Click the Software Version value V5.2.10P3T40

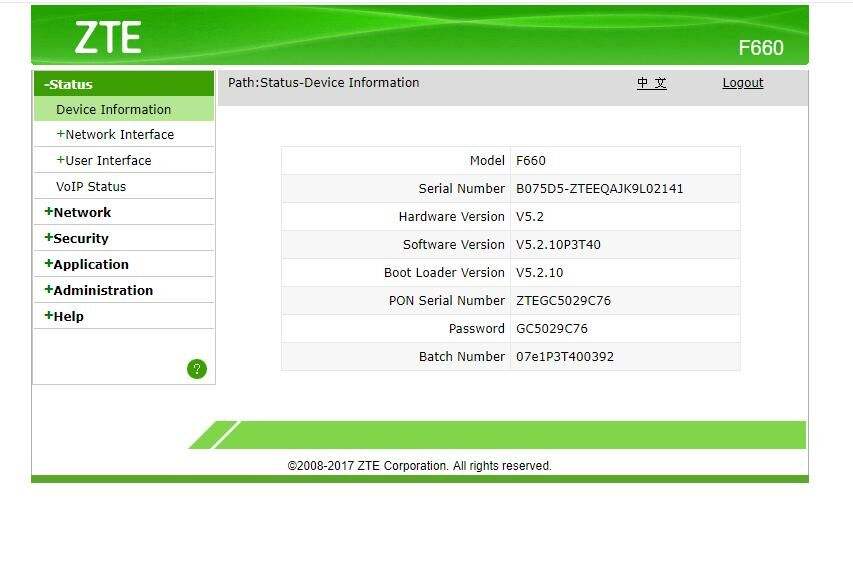558,245
